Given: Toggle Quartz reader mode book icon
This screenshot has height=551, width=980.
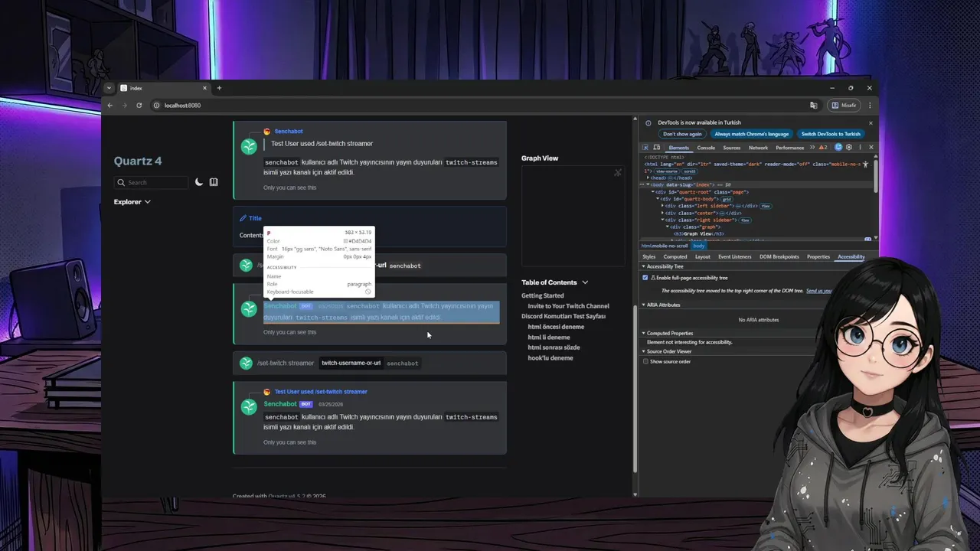Looking at the screenshot, I should [x=214, y=182].
